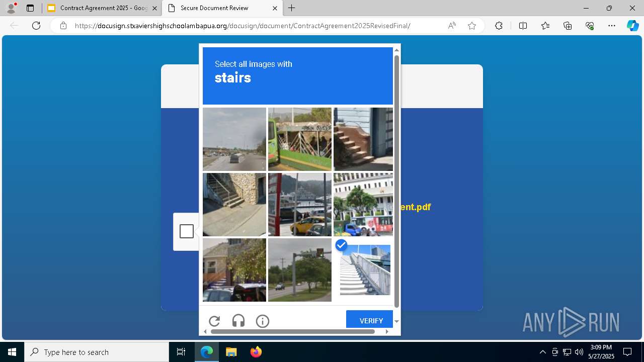The width and height of the screenshot is (644, 362).
Task: Select the traffic light street tile
Action: [300, 270]
